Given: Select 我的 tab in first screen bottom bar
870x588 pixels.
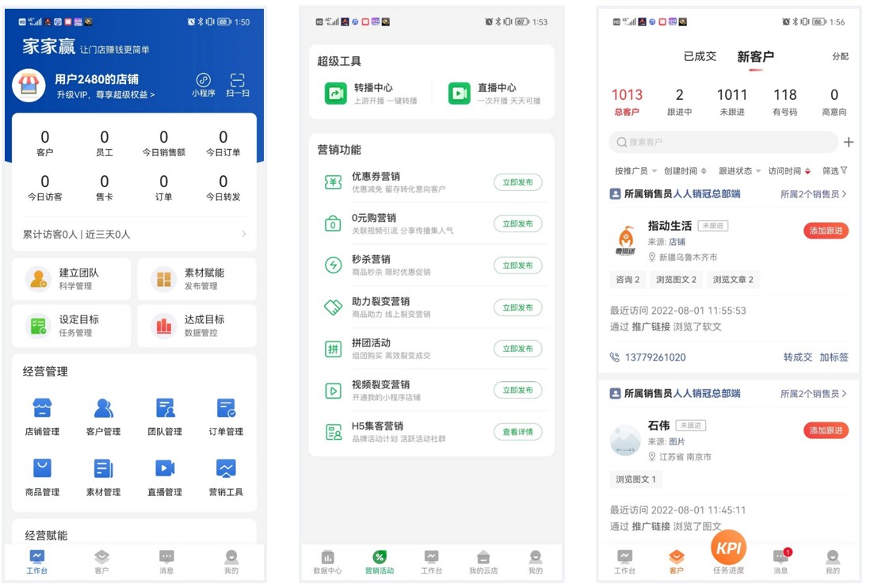Looking at the screenshot, I should [231, 561].
